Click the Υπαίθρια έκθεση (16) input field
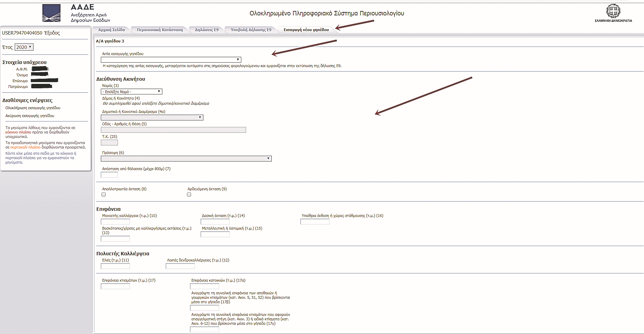644x334 pixels. (x=315, y=222)
